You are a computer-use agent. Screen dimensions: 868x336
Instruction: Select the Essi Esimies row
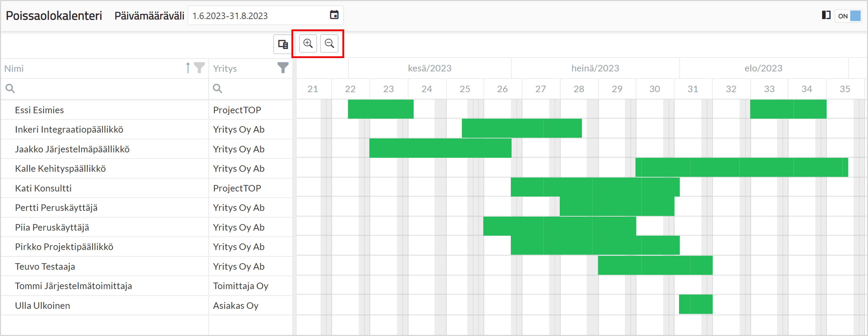[x=147, y=110]
